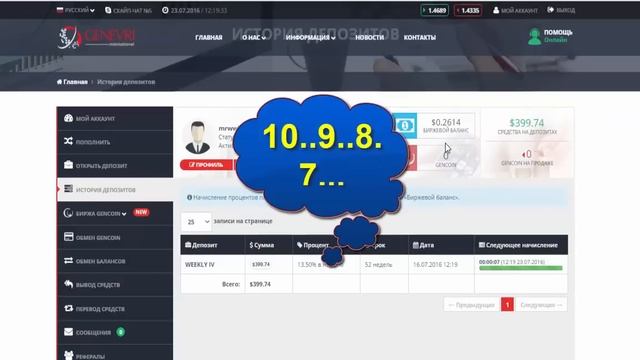
Task: Click the Предыдущая pagination button
Action: (x=471, y=305)
